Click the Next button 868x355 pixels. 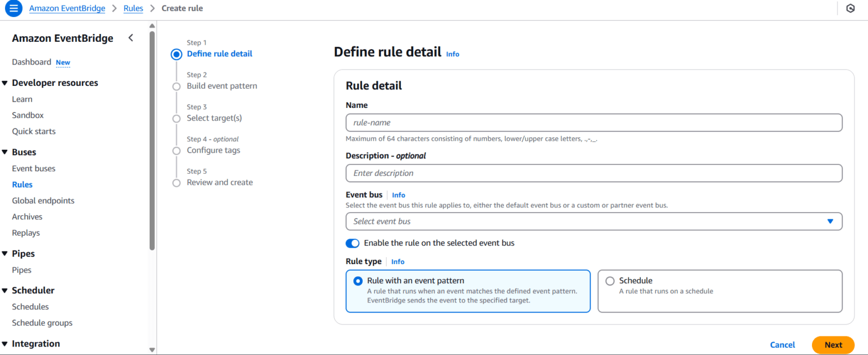[x=833, y=345]
